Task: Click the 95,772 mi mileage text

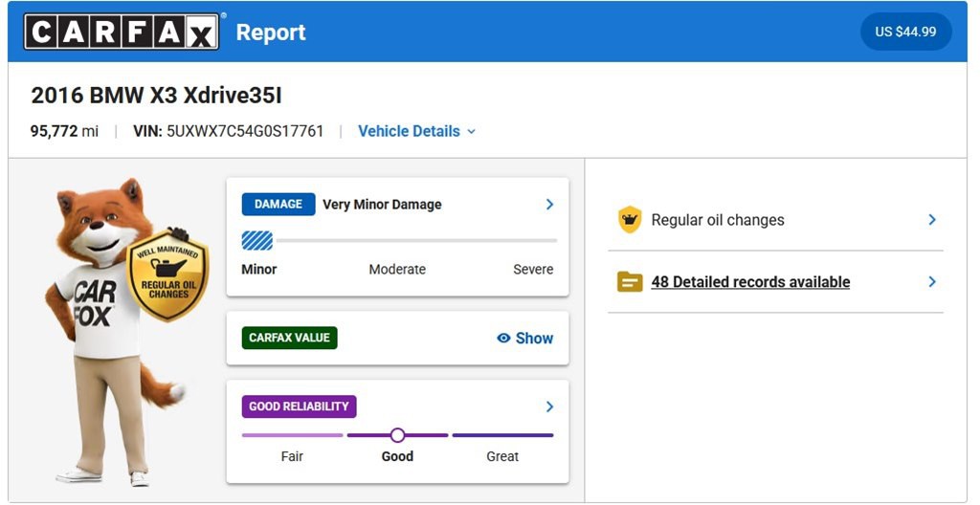Action: (64, 131)
